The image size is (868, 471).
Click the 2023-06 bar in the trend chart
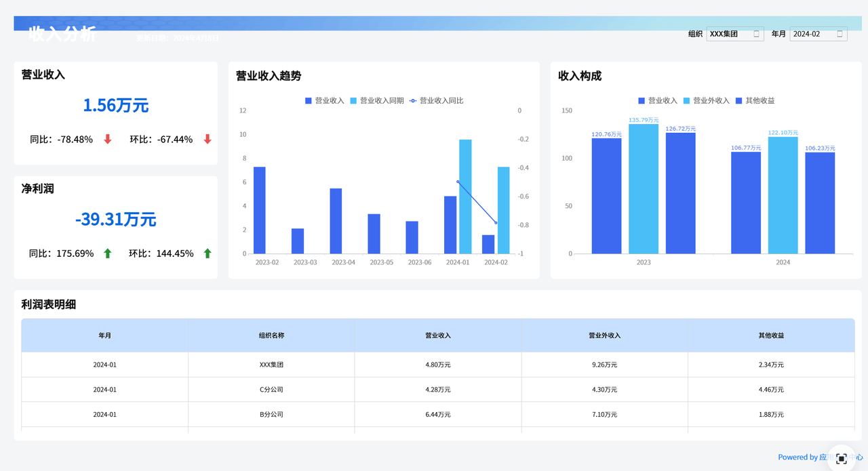412,237
